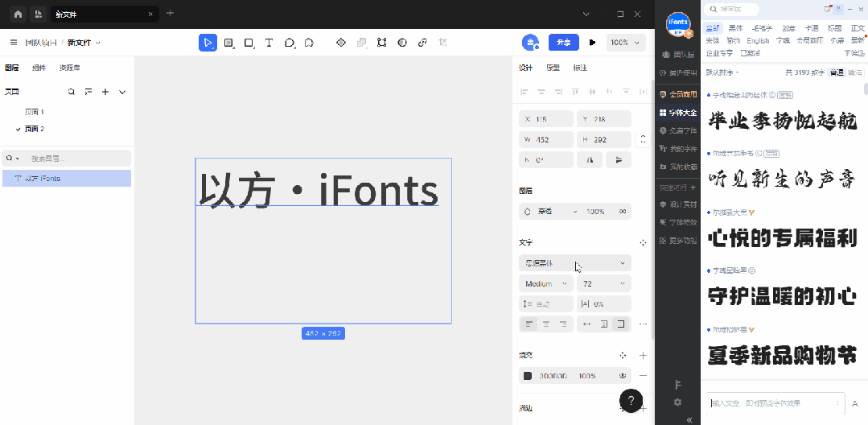This screenshot has height=425, width=868.
Task: Click the blue 分享 share button
Action: click(x=563, y=43)
